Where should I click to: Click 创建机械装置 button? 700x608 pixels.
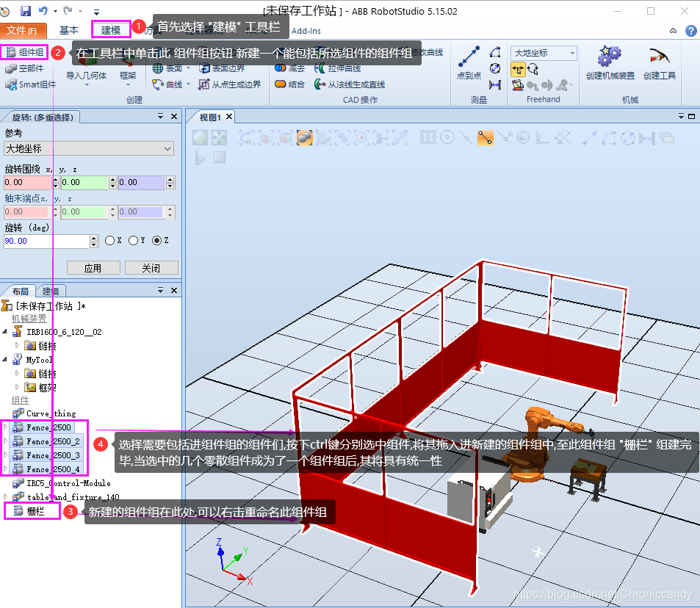pos(610,63)
